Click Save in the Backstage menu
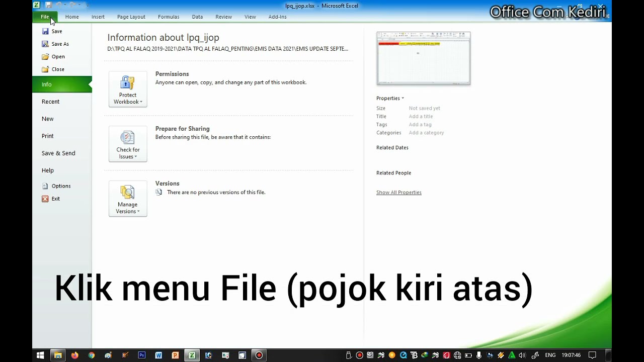Viewport: 644px width, 362px height. [x=52, y=31]
